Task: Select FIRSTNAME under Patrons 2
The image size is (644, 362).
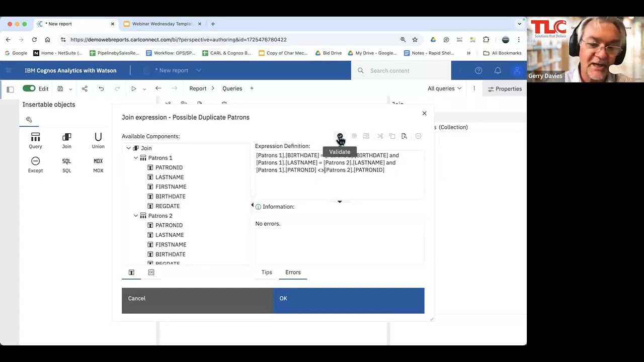Action: [171, 245]
